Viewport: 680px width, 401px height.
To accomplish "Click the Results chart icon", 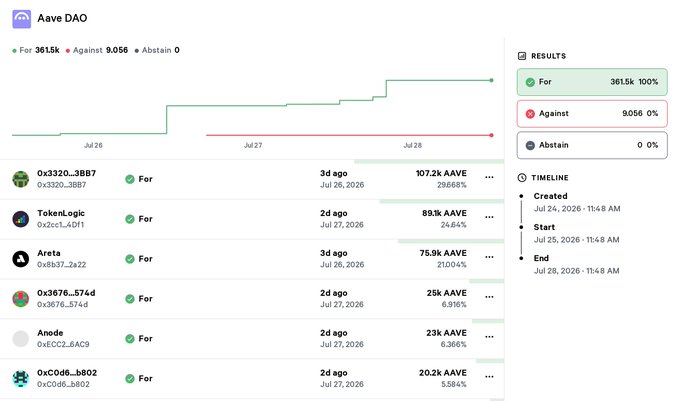I will point(522,56).
